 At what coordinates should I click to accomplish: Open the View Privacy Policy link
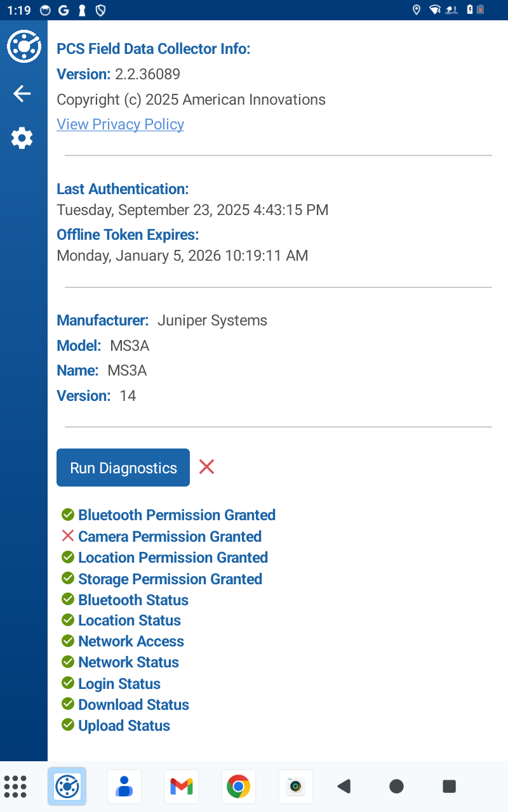[121, 124]
